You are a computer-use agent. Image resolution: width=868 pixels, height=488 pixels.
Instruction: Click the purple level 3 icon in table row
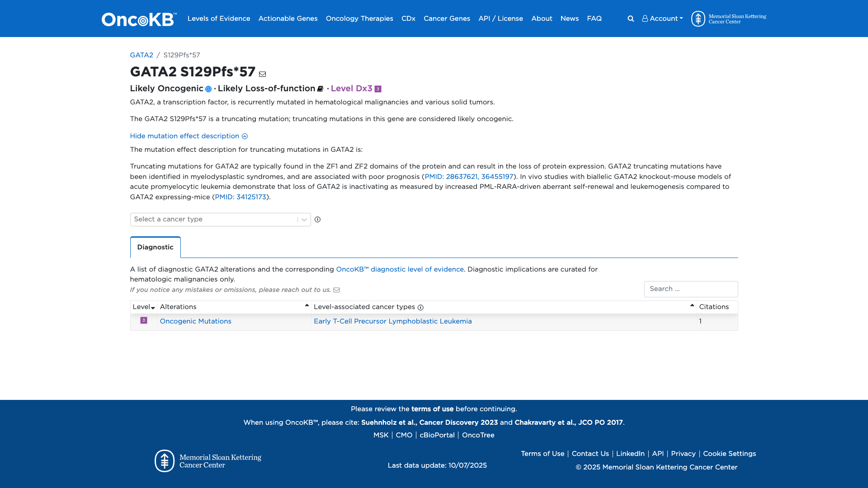144,320
